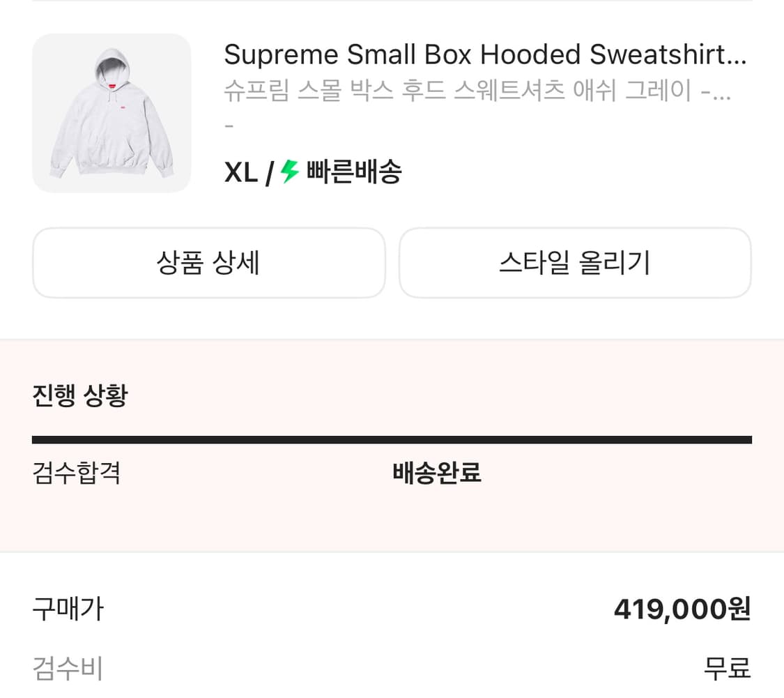Click the 상품 상세 button

point(208,262)
